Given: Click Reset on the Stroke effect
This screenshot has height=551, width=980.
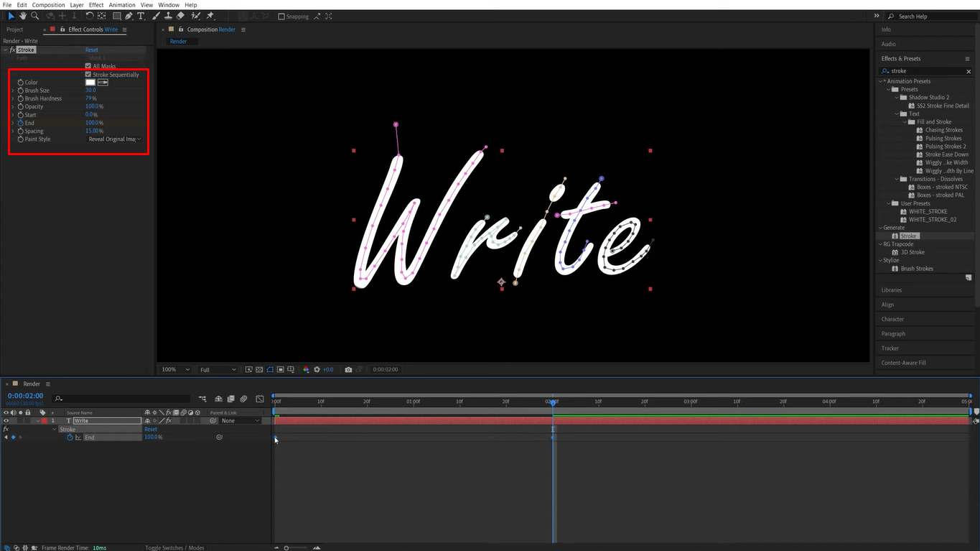Looking at the screenshot, I should [92, 50].
